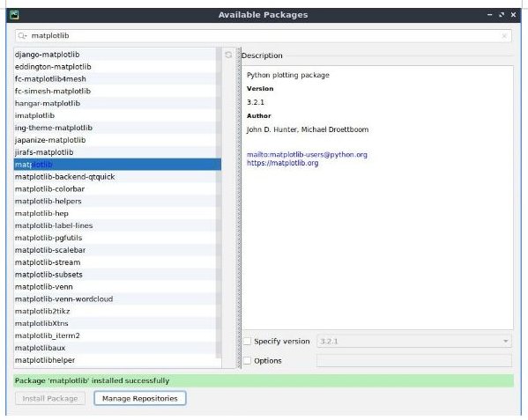Screen dimensions: 528x420
Task: Select django-matplotlib in the package list
Action: (x=117, y=55)
